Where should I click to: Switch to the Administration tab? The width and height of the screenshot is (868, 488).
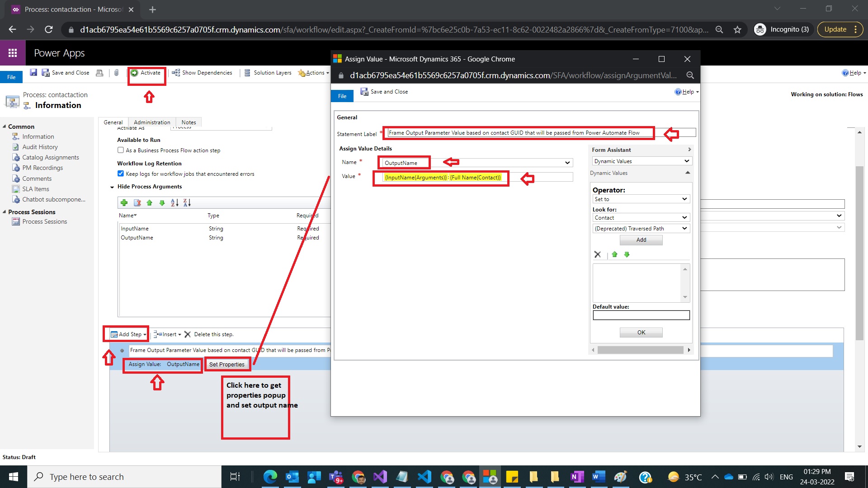click(x=152, y=122)
